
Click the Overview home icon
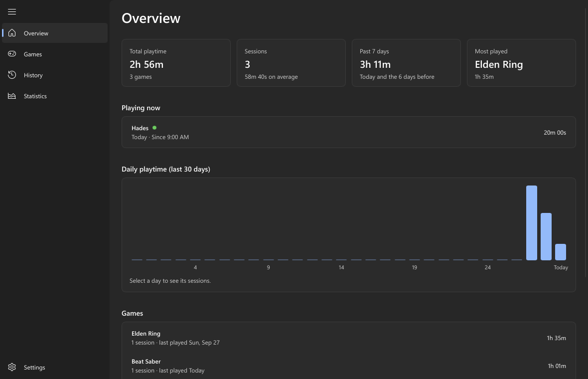(x=12, y=33)
